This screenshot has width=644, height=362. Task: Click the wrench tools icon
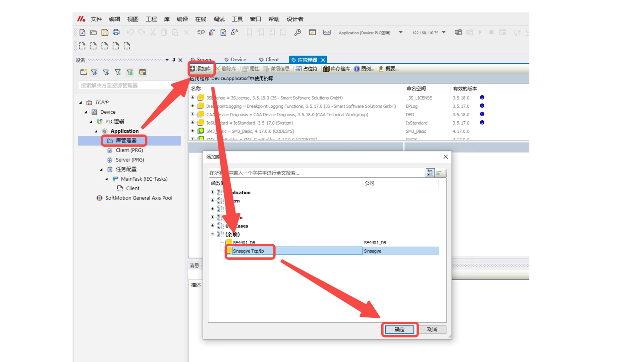pos(298,33)
